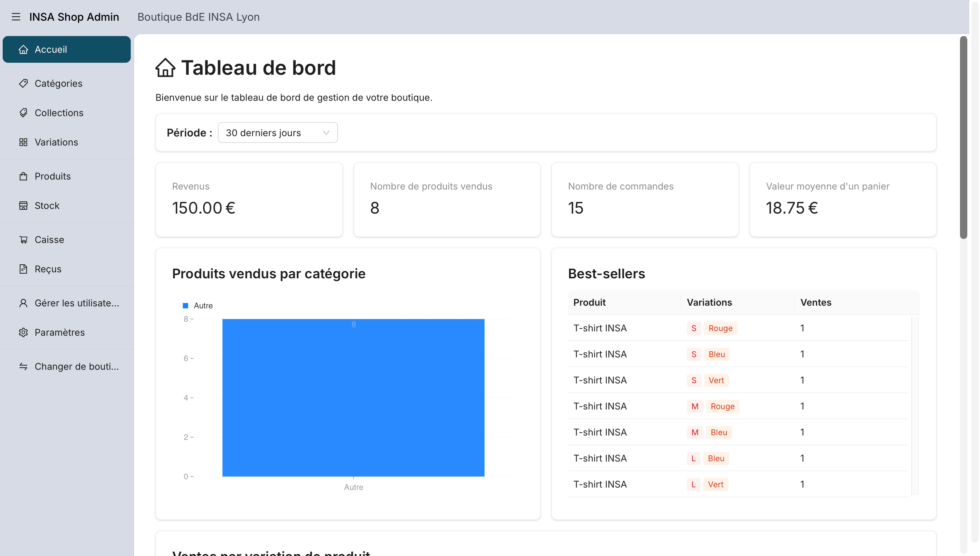Open Paramètres settings page

point(67,332)
